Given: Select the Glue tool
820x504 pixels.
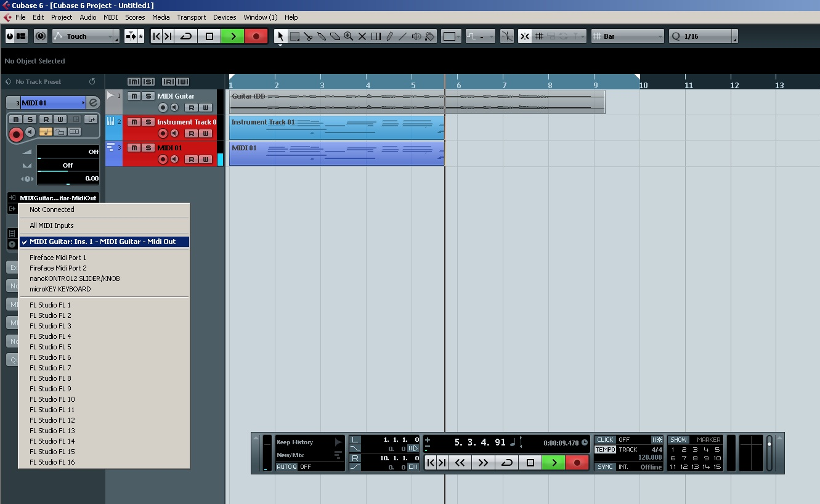Looking at the screenshot, I should [x=322, y=36].
